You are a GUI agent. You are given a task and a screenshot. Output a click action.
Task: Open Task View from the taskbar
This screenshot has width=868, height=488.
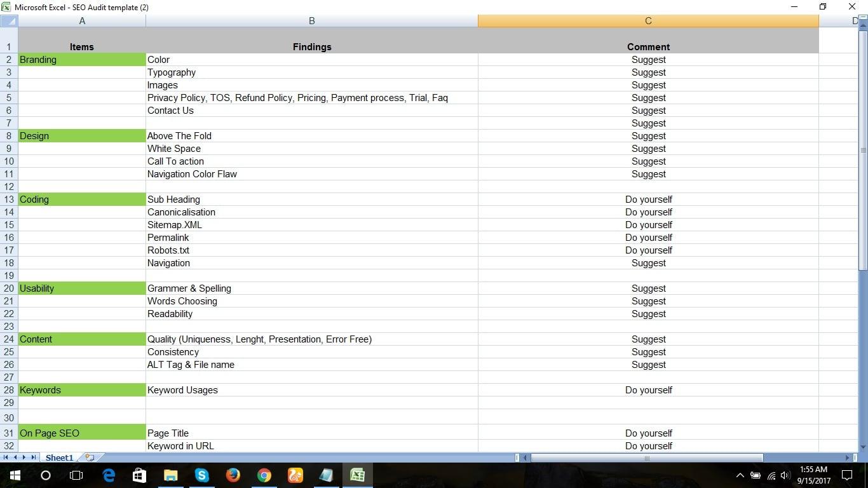pyautogui.click(x=76, y=475)
